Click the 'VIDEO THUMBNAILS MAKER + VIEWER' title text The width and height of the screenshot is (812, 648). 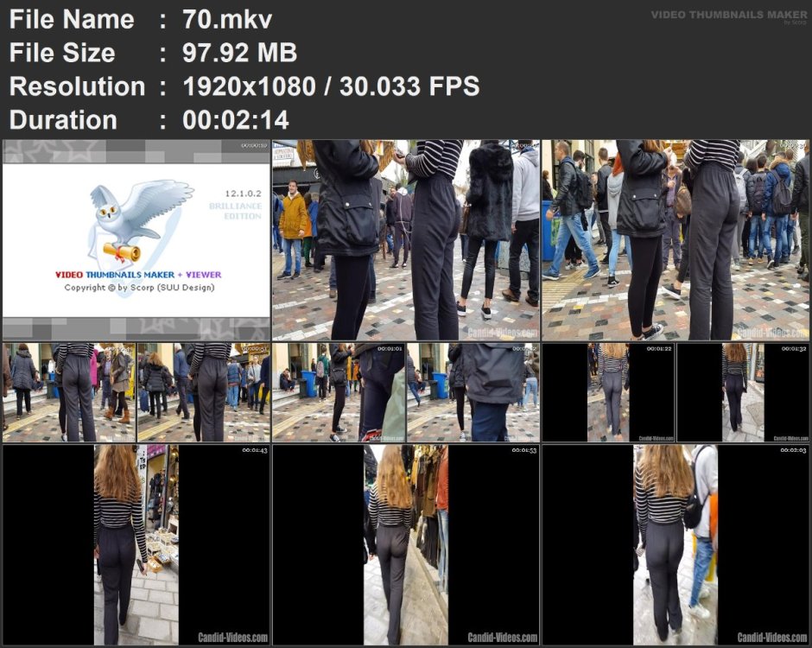tap(138, 275)
